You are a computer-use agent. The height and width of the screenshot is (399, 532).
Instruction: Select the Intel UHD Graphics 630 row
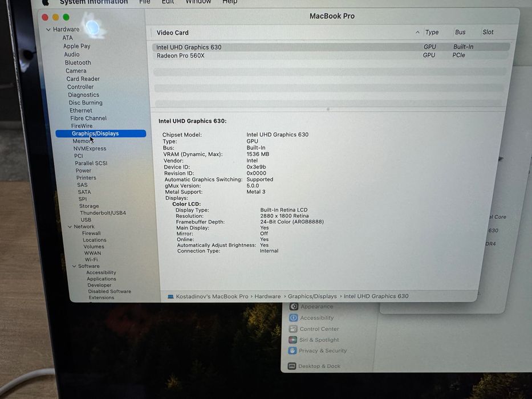(x=331, y=47)
